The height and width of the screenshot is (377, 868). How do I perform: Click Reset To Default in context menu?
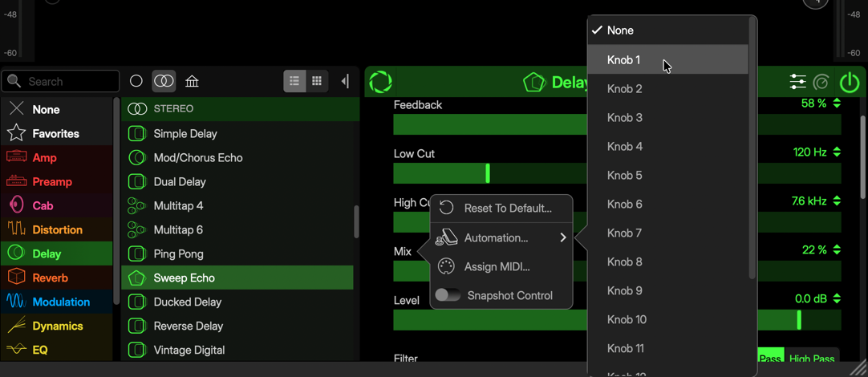click(501, 209)
